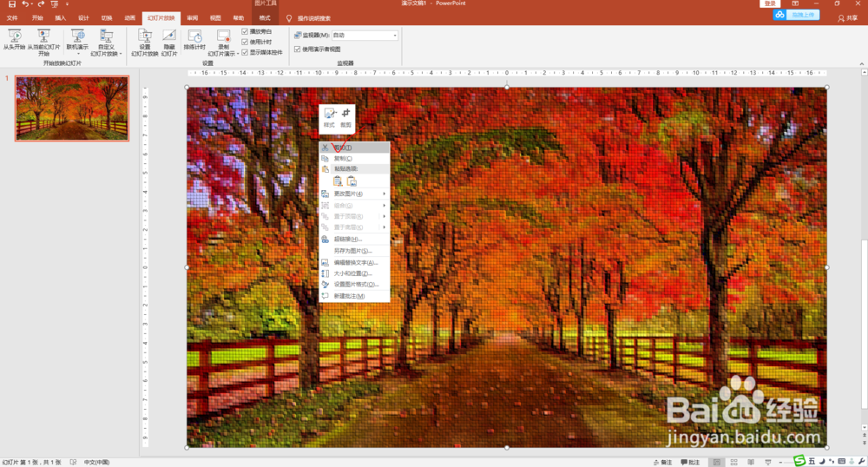The image size is (868, 467).
Task: Click Tell Me search box (操作说明搜索)
Action: (314, 18)
